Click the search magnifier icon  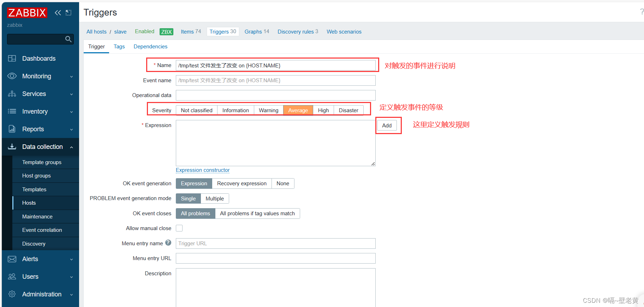[68, 39]
